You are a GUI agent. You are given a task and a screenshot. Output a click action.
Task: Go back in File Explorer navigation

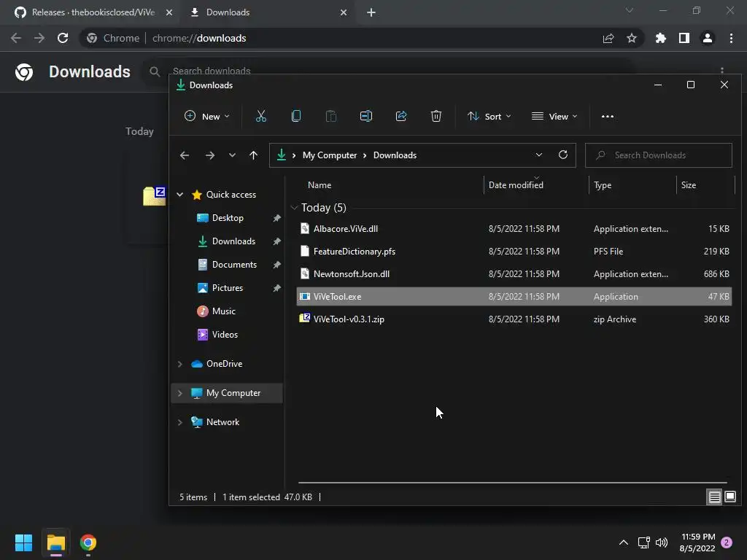tap(185, 155)
